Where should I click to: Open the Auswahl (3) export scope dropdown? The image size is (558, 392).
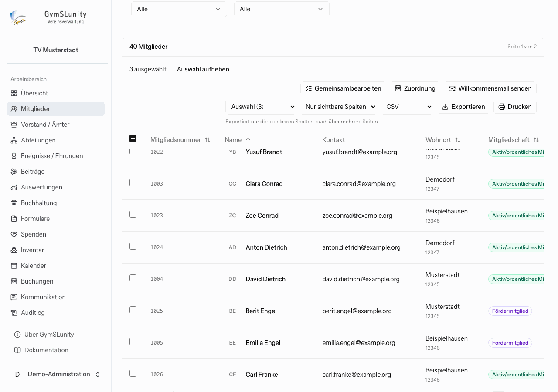pyautogui.click(x=261, y=107)
